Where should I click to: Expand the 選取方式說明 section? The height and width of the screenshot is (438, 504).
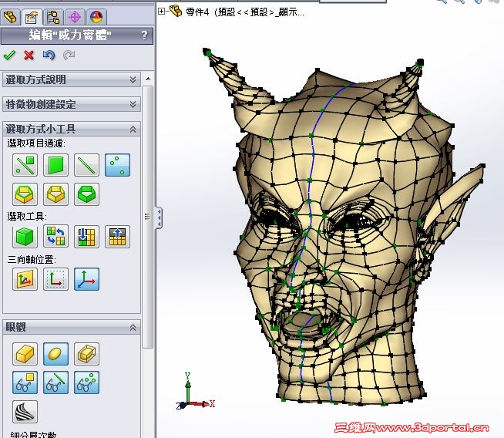[x=72, y=79]
